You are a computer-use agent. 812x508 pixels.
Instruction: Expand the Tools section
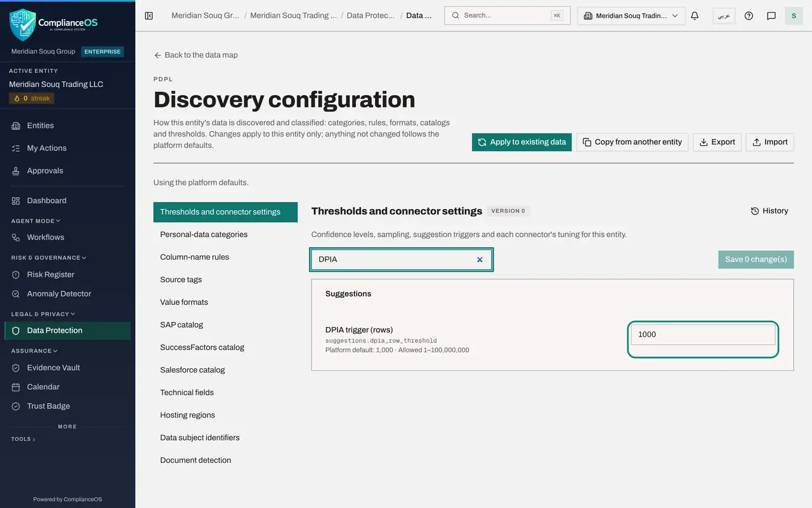click(x=23, y=439)
